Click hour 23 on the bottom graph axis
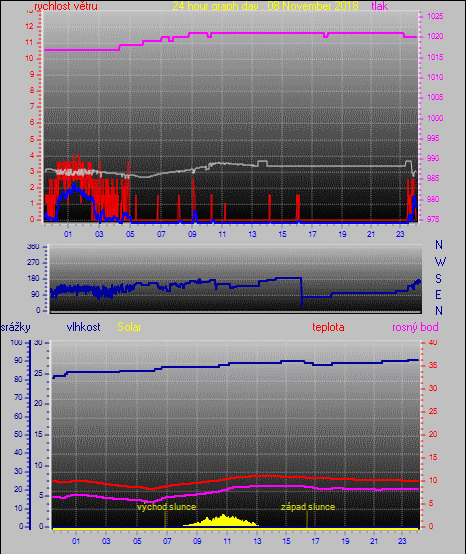 pyautogui.click(x=402, y=541)
